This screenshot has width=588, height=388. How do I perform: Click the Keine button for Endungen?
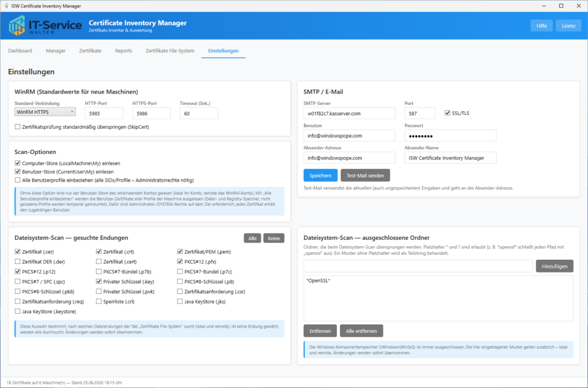coord(274,239)
